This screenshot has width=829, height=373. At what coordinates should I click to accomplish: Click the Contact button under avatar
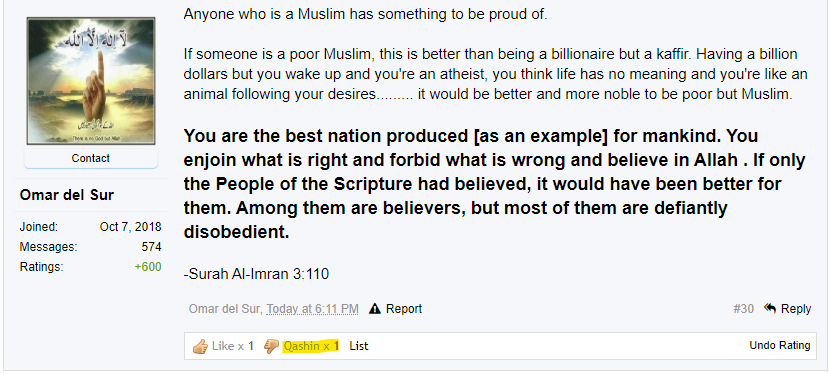tap(91, 158)
